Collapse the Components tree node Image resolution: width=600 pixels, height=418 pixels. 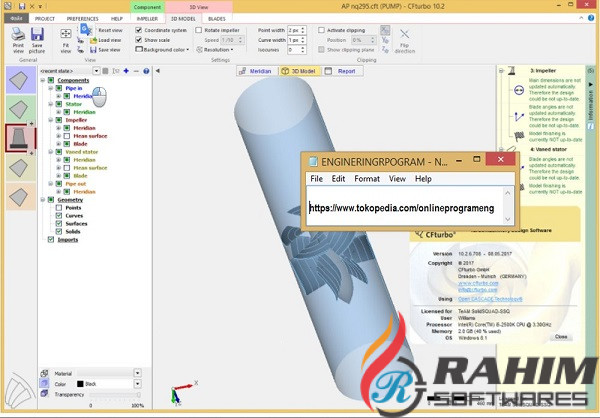click(x=43, y=80)
